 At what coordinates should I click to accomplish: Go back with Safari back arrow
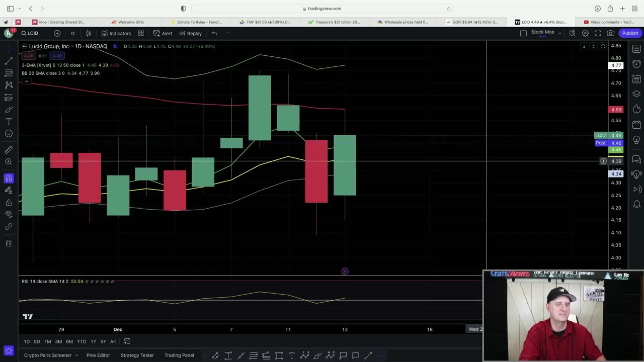tap(30, 9)
